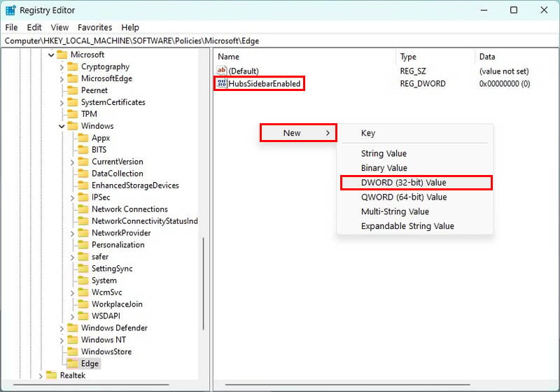Click the System folder icon
560x392 pixels.
pos(83,280)
